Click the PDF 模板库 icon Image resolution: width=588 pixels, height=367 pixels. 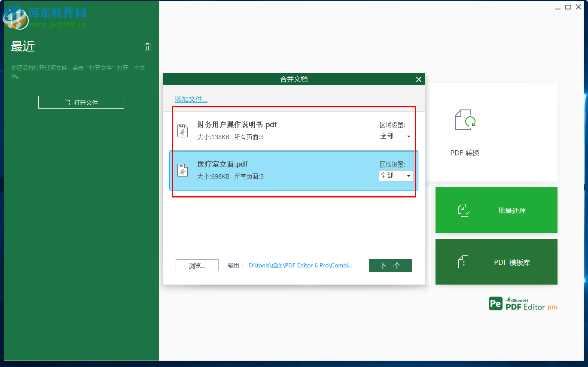pos(463,262)
